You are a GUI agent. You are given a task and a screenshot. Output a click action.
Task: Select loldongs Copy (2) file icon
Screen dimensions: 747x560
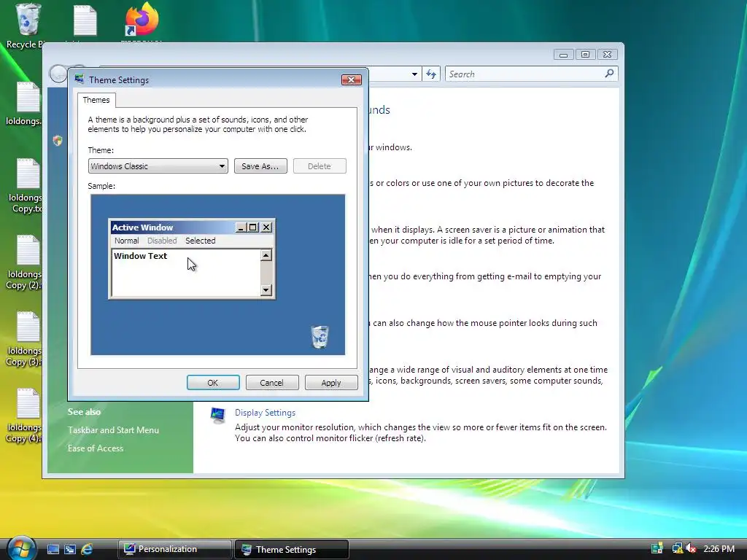(x=28, y=250)
